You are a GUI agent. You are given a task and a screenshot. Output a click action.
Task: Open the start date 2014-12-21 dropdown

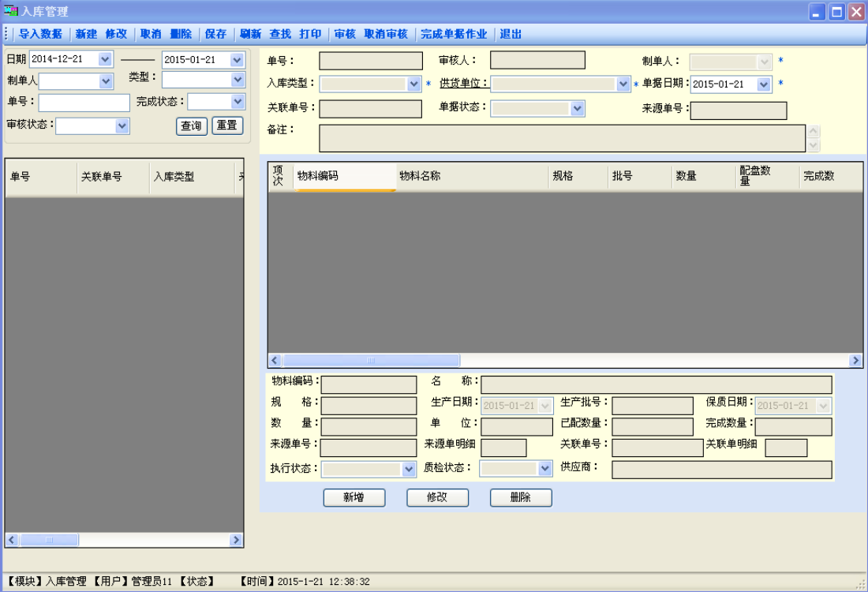tap(105, 59)
